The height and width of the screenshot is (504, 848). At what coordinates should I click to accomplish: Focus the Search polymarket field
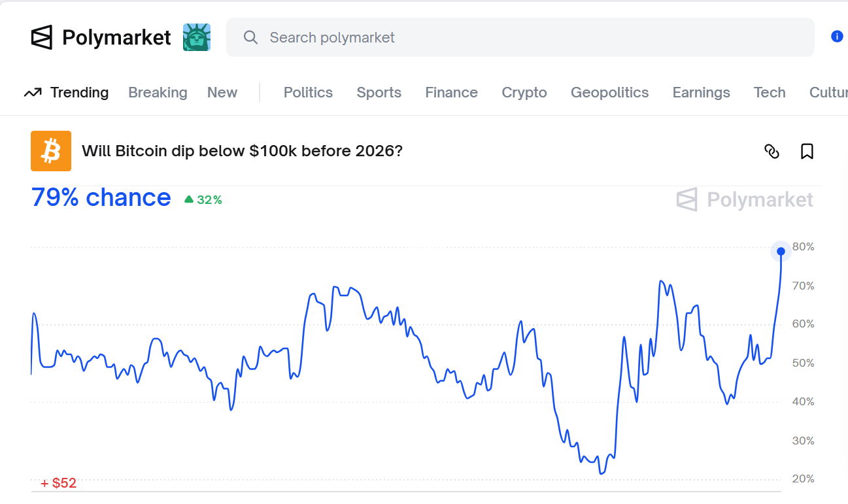(523, 37)
